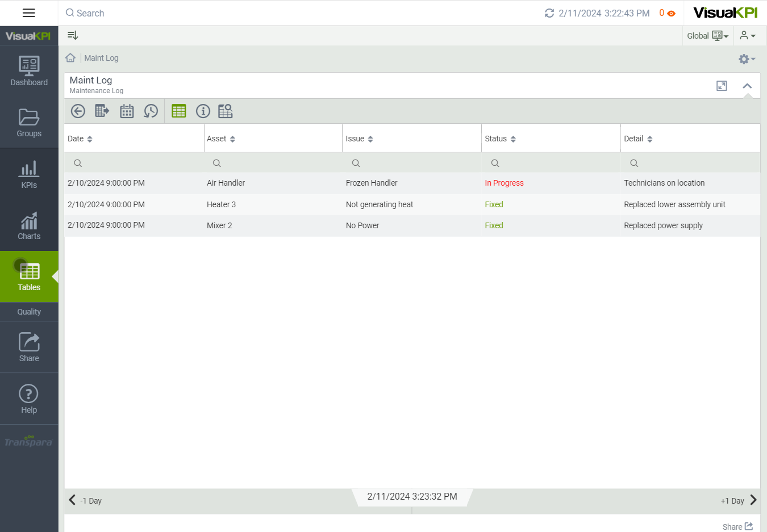This screenshot has height=532, width=767.
Task: Toggle auto-refresh icon beside timestamp
Action: coord(549,13)
